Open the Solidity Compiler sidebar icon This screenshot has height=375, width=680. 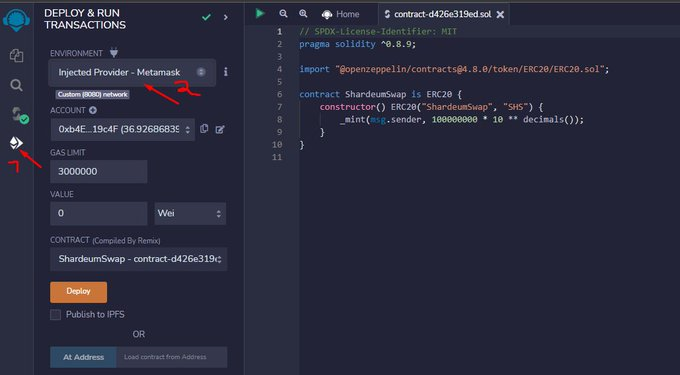coord(20,115)
